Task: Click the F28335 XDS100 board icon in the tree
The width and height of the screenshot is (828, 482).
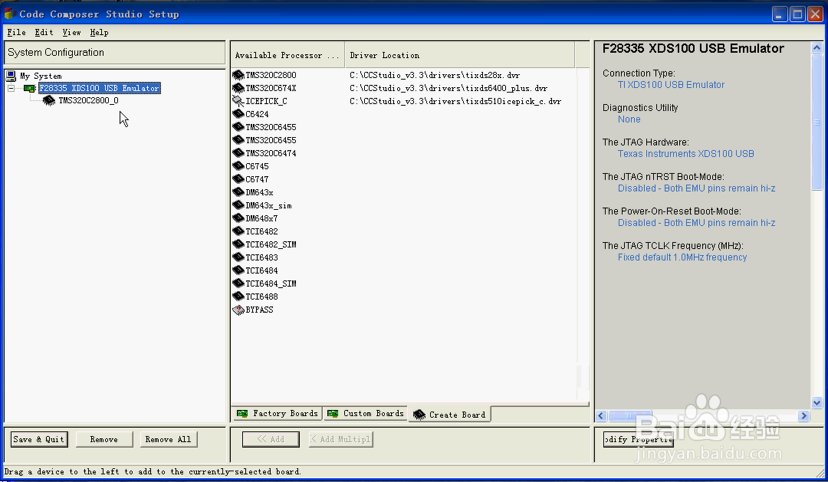Action: (30, 88)
